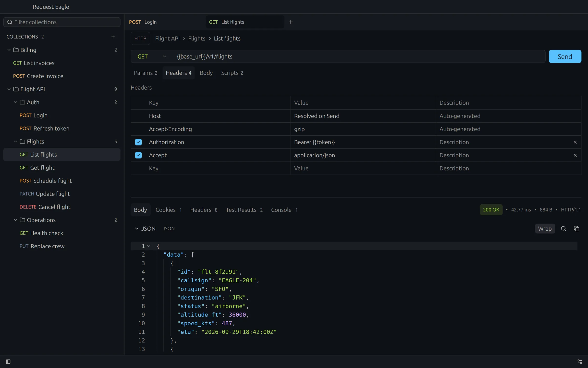Uncheck the Accept header checkbox

[x=138, y=155]
